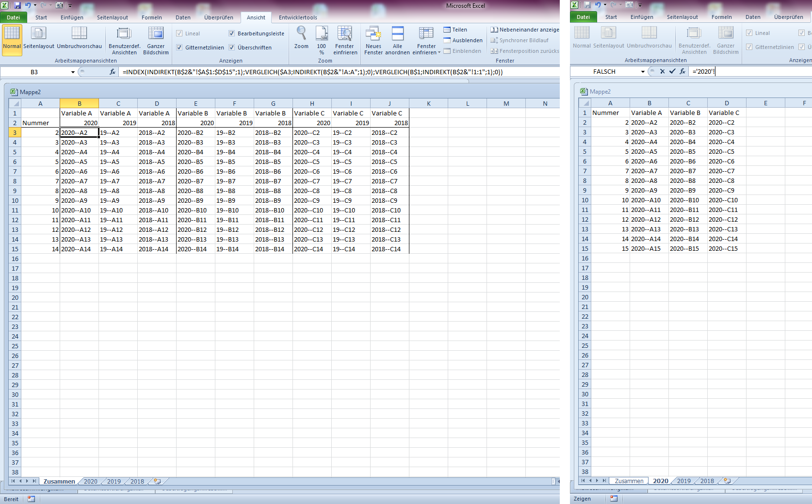Open Neues Fenster in the Fenster group
Screen dimensions: 812x504
[x=374, y=38]
